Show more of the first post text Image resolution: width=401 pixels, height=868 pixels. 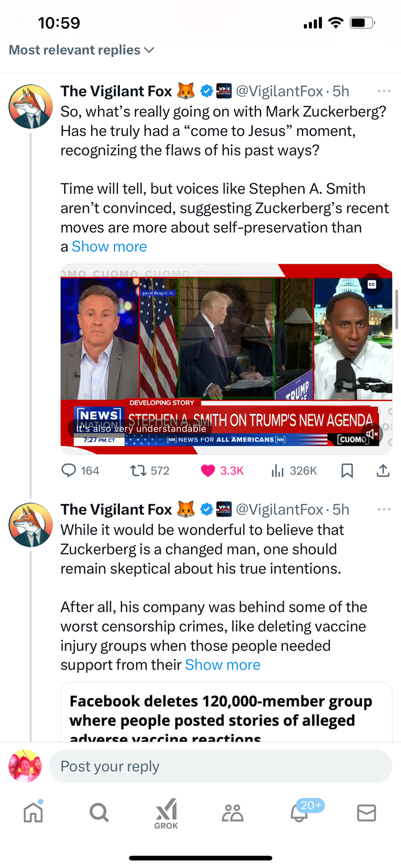click(109, 247)
